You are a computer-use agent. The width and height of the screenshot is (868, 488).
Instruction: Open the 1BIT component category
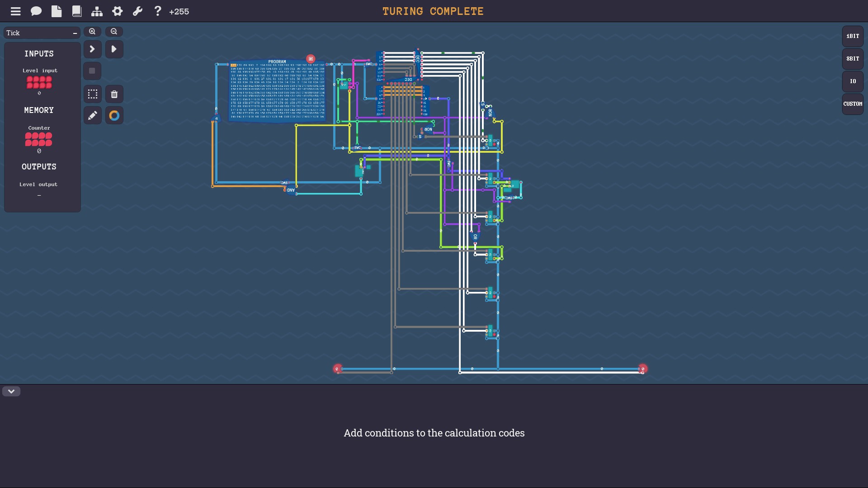853,36
